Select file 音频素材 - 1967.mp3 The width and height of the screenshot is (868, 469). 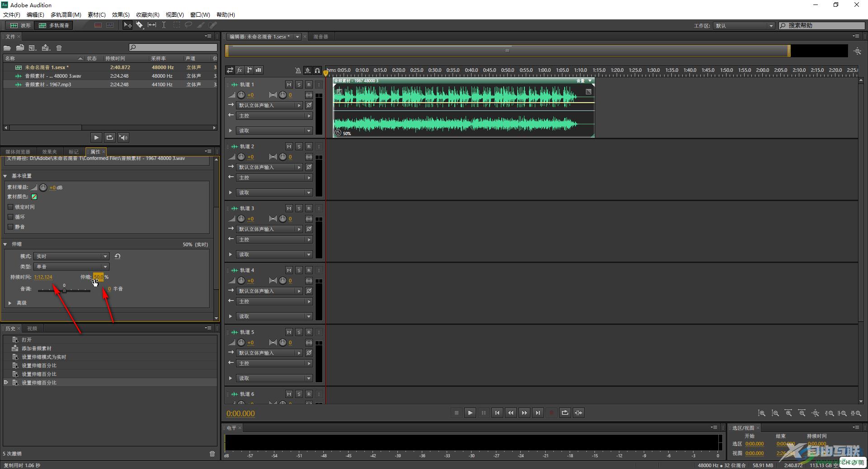coord(110,84)
